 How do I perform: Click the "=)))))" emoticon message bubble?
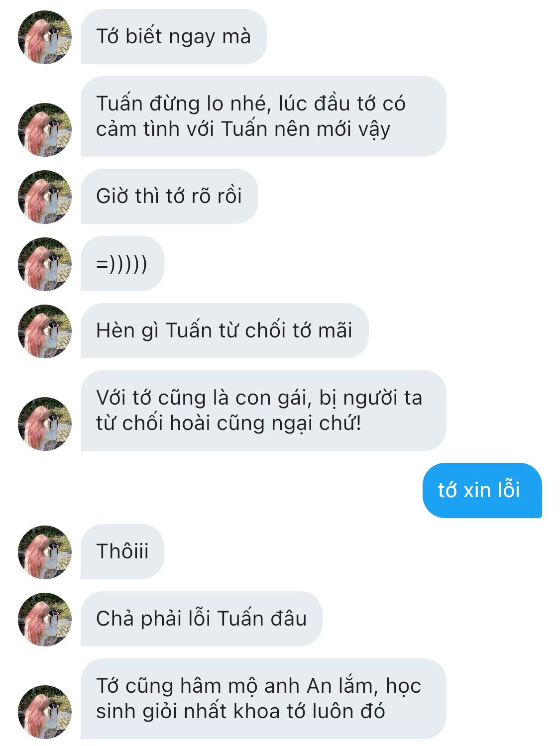pos(122,263)
